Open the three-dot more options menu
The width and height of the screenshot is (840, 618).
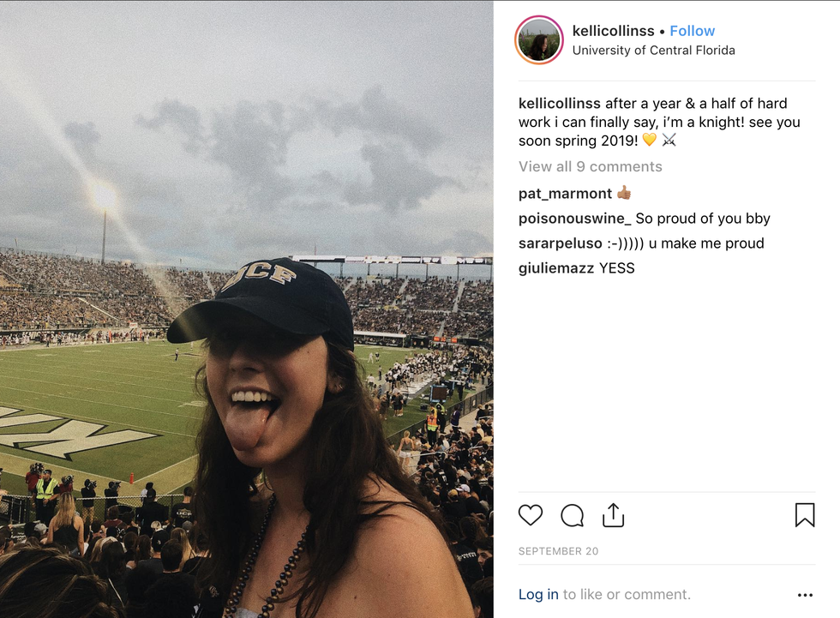click(804, 595)
